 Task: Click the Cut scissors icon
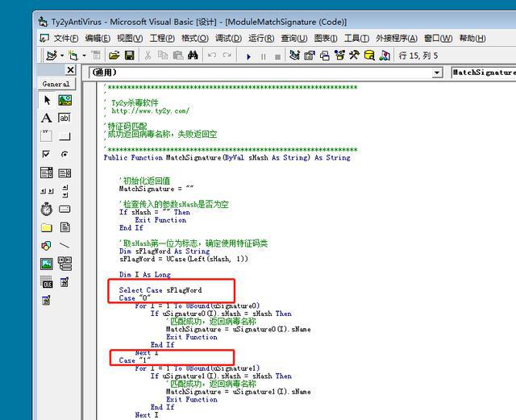click(x=148, y=56)
